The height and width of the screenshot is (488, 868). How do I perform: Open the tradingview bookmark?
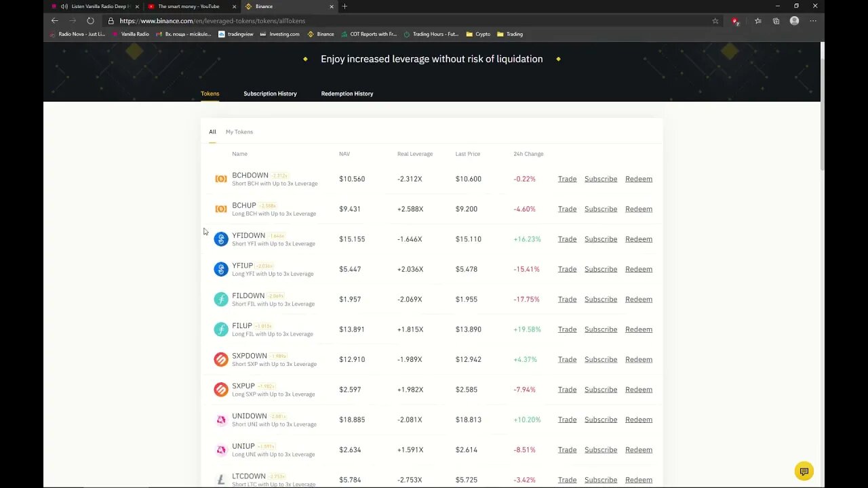[x=236, y=34]
